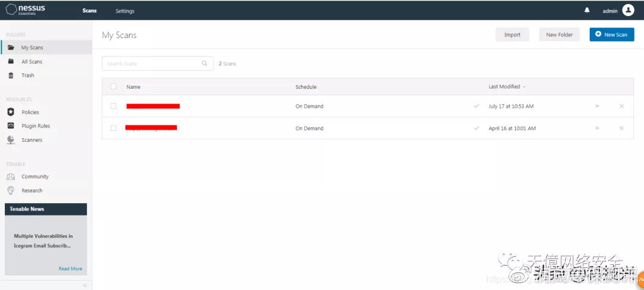Click the completed checkmark on April 16 scan
The height and width of the screenshot is (290, 644).
(x=476, y=129)
